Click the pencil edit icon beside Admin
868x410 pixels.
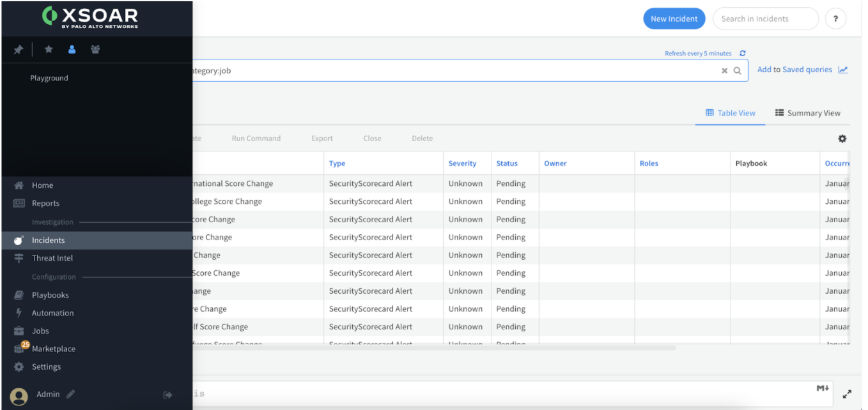(x=70, y=394)
